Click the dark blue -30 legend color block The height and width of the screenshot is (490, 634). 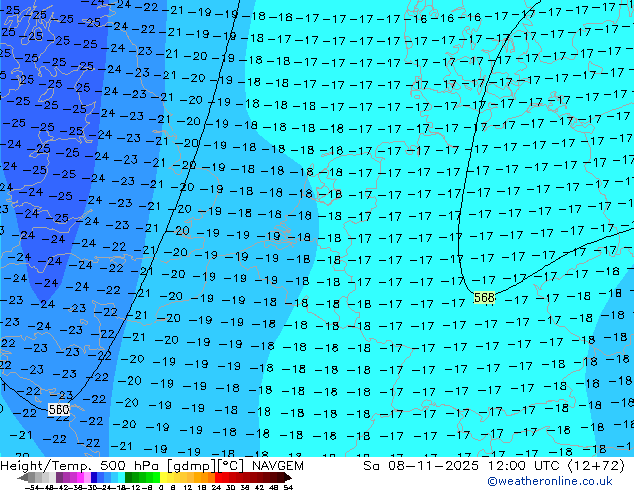(94, 477)
